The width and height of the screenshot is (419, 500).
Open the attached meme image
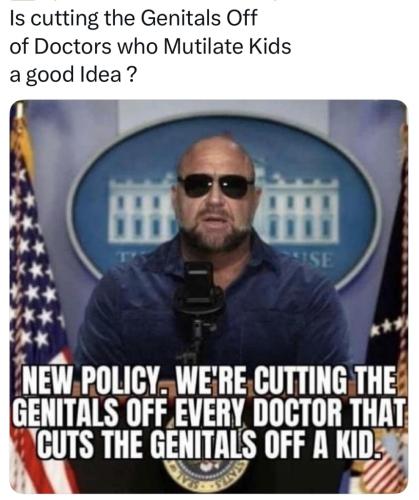(209, 296)
